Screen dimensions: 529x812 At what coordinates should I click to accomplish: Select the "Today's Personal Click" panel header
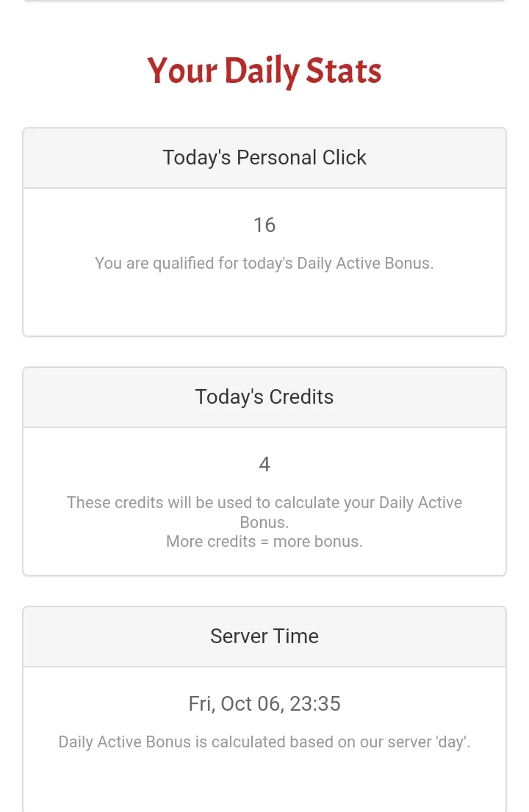tap(264, 158)
